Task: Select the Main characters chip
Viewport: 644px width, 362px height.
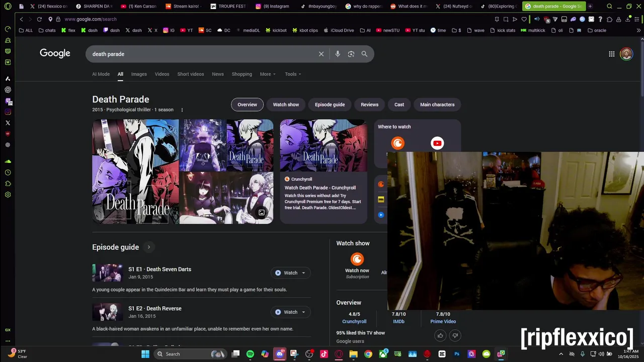Action: (x=437, y=105)
